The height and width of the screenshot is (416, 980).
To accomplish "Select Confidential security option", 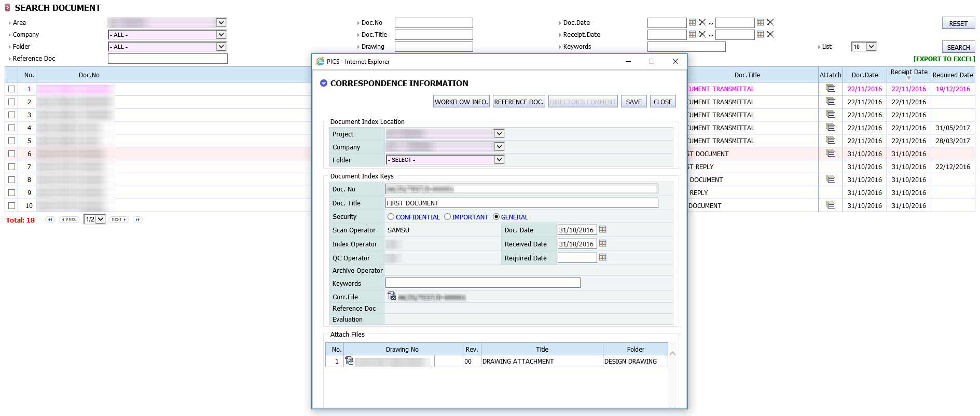I will (x=391, y=217).
